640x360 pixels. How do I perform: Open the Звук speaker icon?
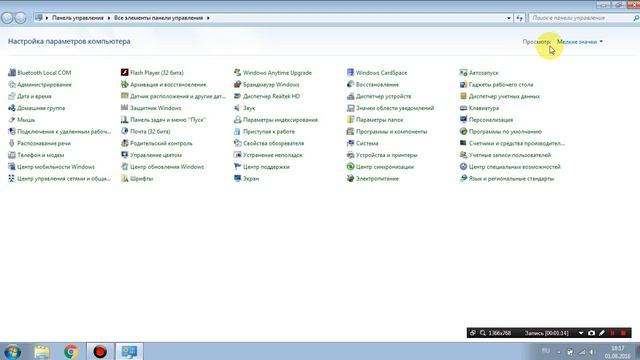click(x=238, y=108)
